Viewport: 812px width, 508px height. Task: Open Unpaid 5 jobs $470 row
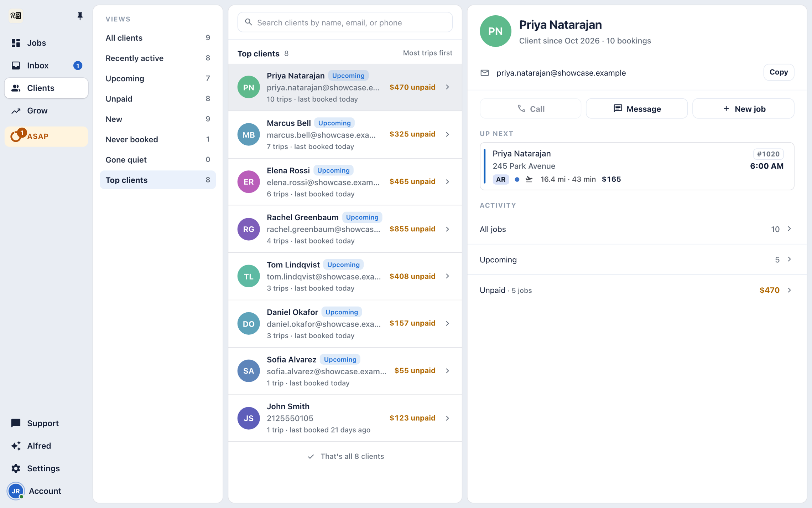point(637,290)
